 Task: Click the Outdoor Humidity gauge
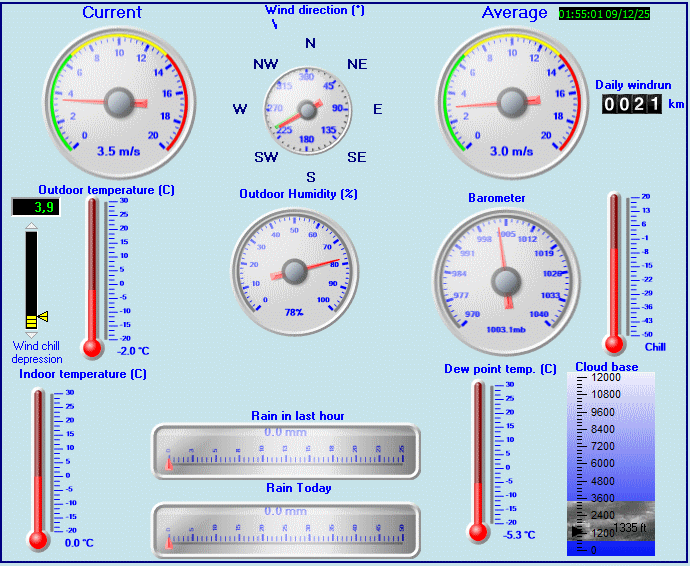[x=294, y=271]
